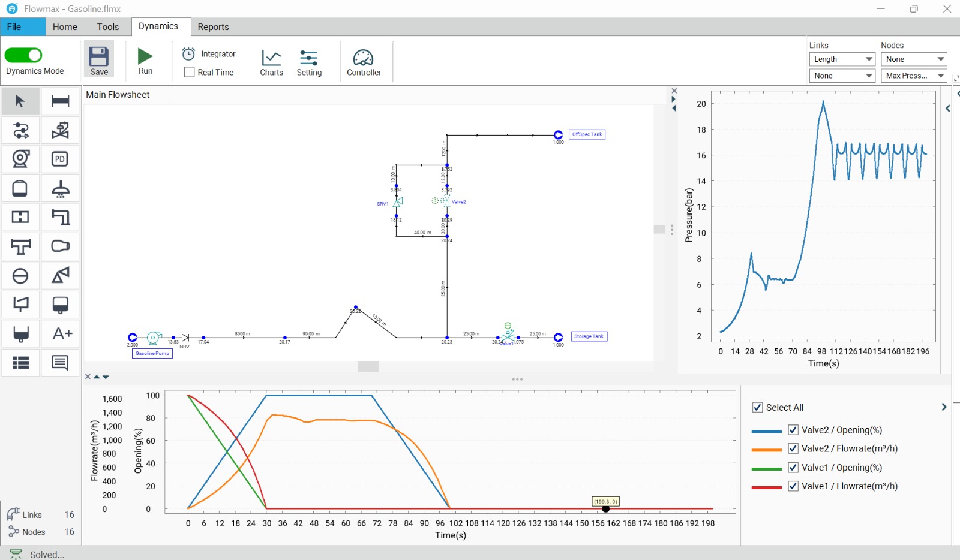Turn off Dynamics Mode toggle
This screenshot has height=560, width=960.
point(23,55)
